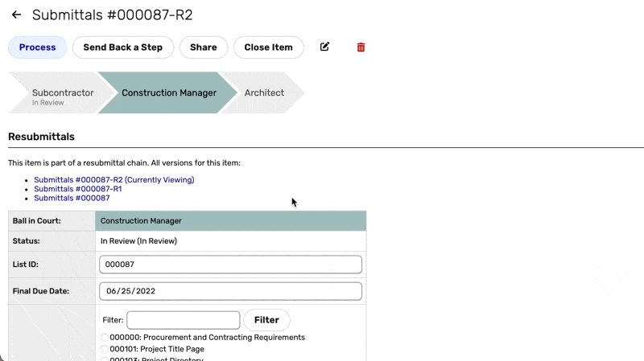This screenshot has height=361, width=644.
Task: Click the Filter button
Action: (x=266, y=320)
